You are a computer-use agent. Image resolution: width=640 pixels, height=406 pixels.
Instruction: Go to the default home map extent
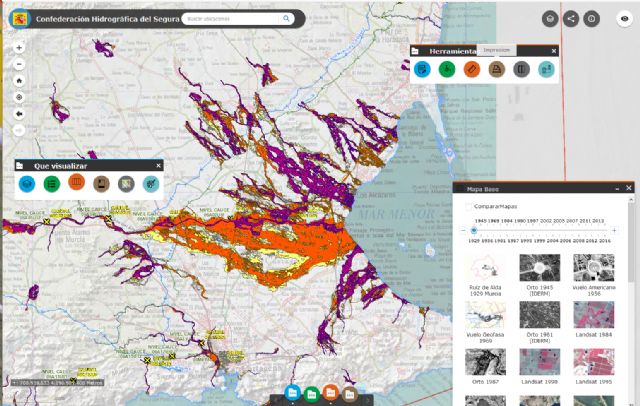coord(19,81)
